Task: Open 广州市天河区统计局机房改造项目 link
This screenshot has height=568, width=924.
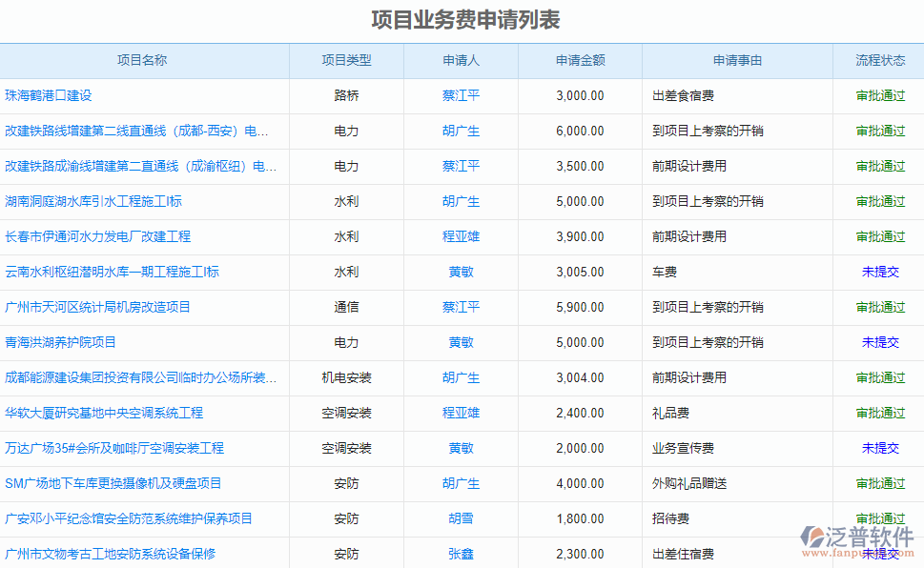Action: [97, 307]
